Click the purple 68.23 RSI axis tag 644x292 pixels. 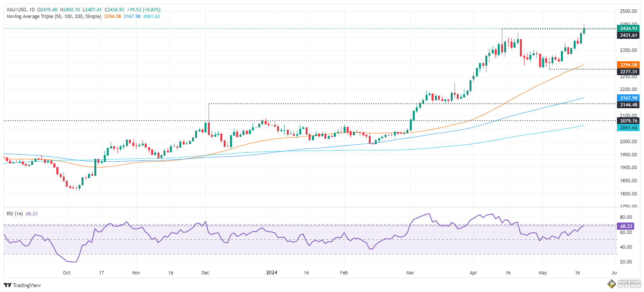pos(626,226)
